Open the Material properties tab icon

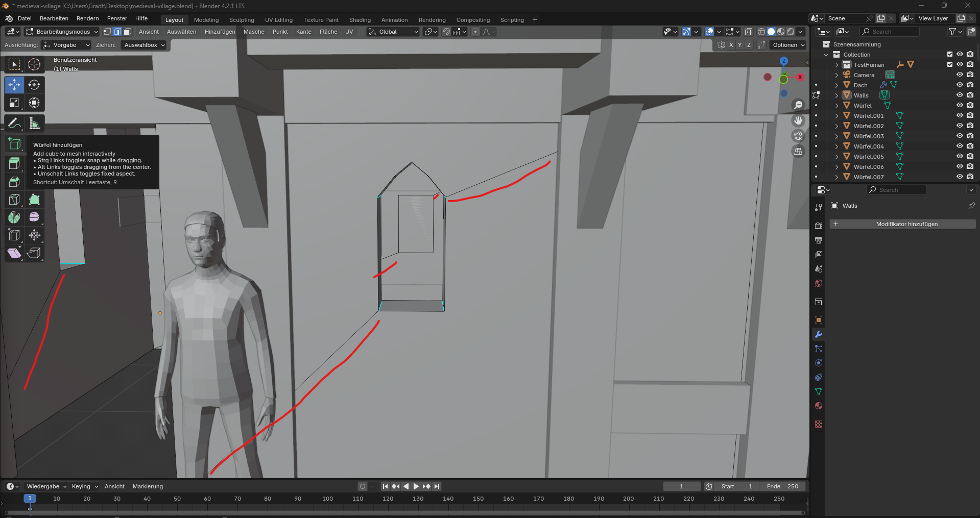coord(819,406)
